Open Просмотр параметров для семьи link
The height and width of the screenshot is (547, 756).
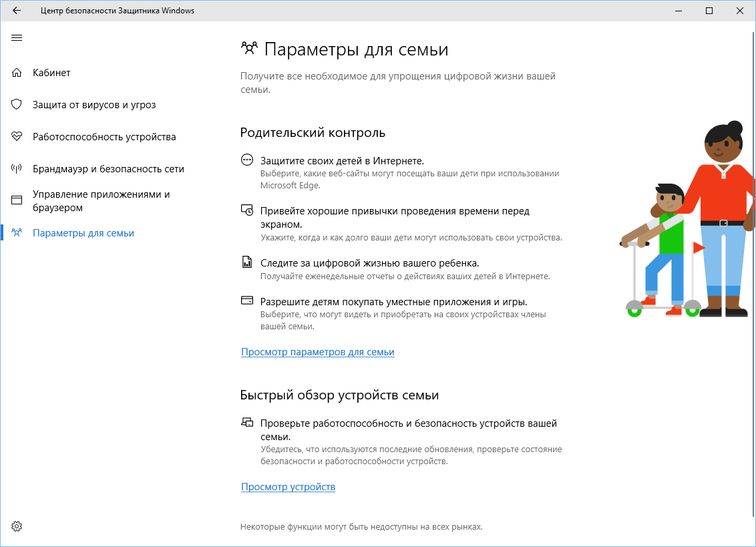pos(317,352)
